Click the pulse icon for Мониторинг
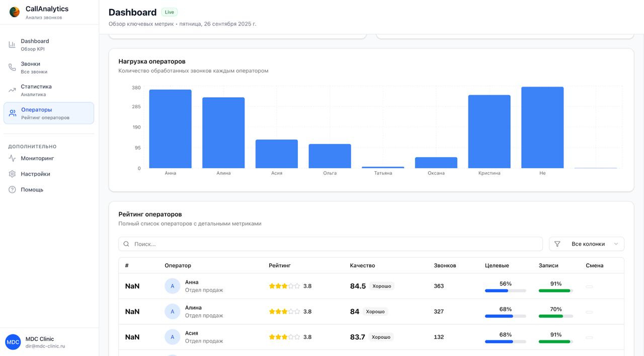This screenshot has height=356, width=644. coord(12,158)
